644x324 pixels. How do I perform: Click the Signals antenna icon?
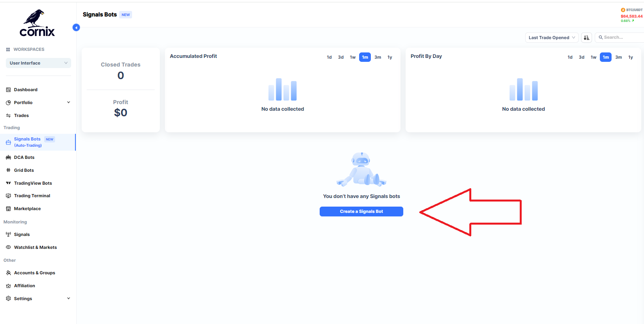point(8,235)
